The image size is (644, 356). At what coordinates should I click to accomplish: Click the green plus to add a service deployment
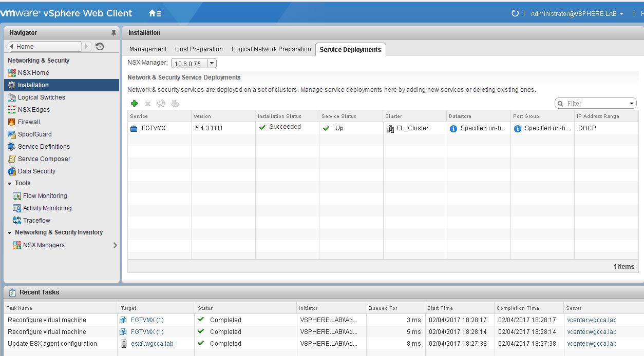click(x=135, y=104)
